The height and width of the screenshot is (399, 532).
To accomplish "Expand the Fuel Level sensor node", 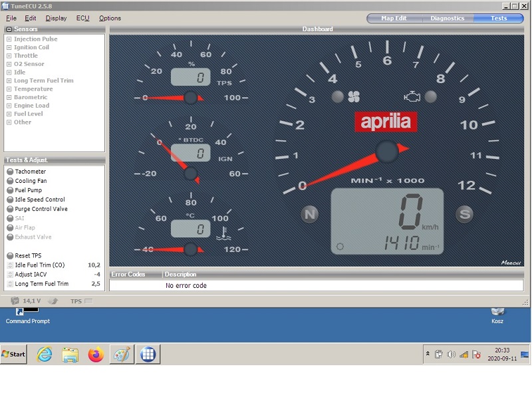I will click(9, 114).
